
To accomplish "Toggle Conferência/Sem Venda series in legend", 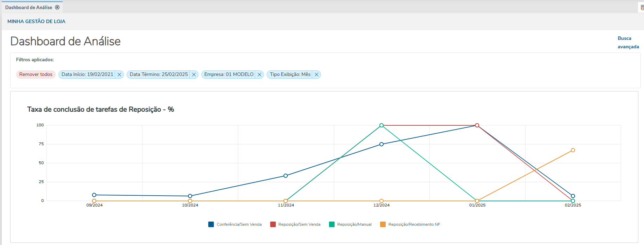I will tap(239, 224).
